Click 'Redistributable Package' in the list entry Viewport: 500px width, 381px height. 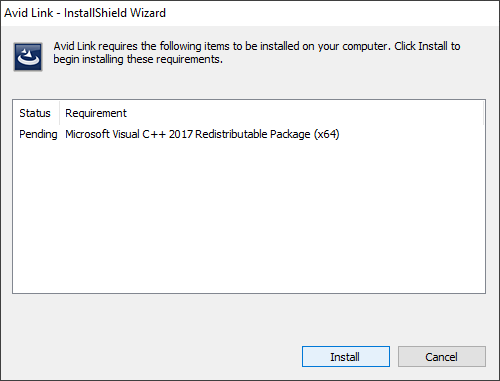(x=253, y=134)
